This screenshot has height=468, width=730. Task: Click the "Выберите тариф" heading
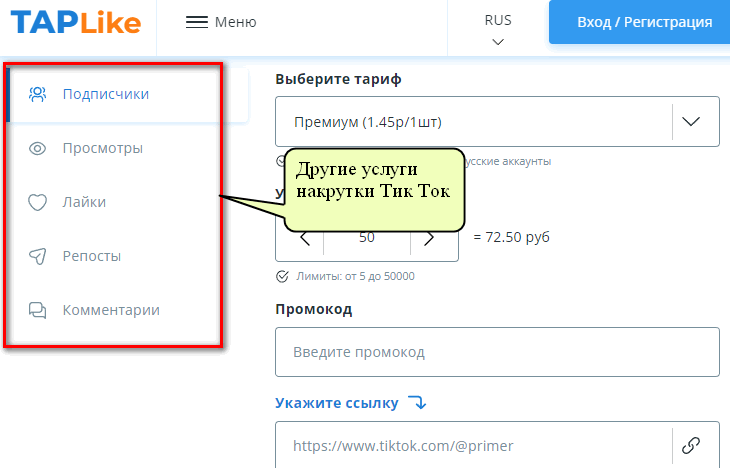(338, 79)
